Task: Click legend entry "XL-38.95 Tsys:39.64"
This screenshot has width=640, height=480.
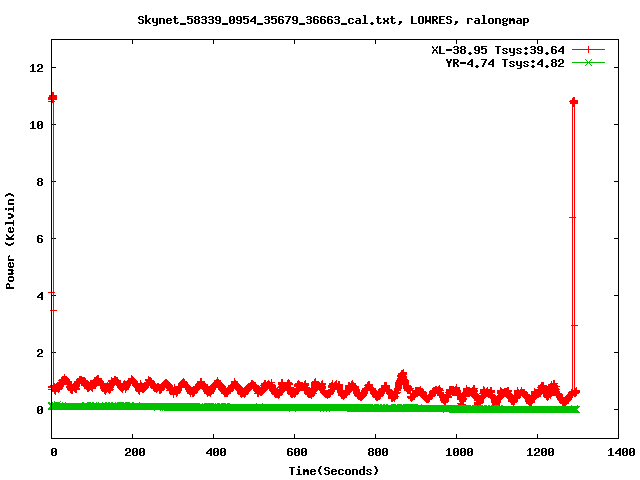Action: (x=498, y=50)
